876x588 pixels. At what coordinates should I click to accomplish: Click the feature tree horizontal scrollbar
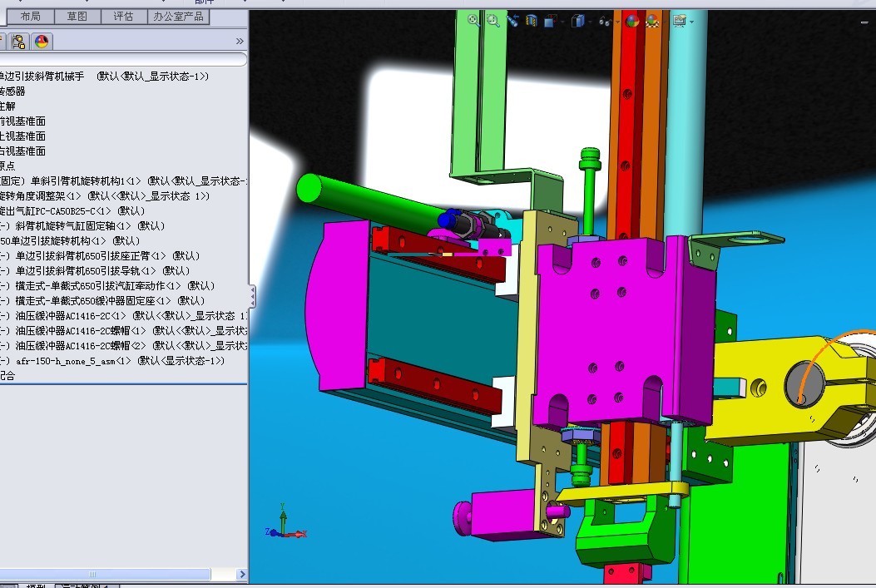point(105,574)
